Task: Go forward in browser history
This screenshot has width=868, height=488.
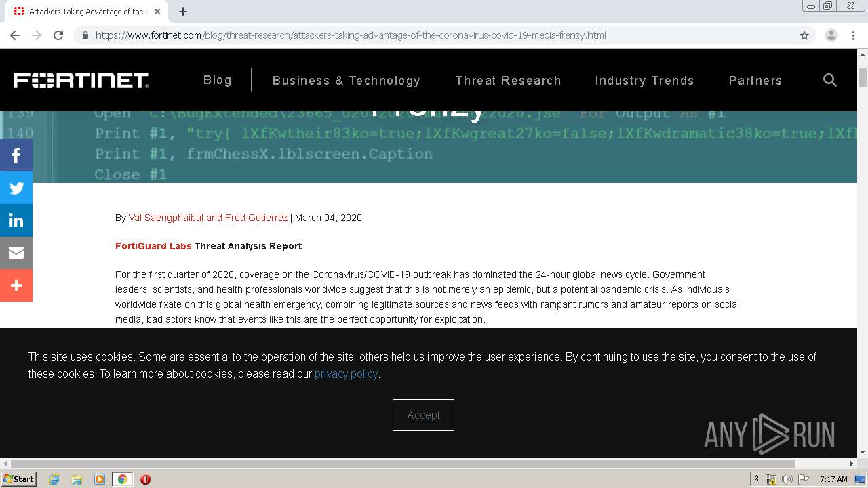Action: point(37,35)
